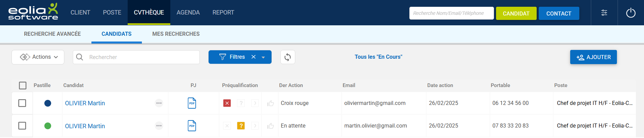
Task: Open three-dot menu for first OLIVIER Martin
Action: coord(159,103)
